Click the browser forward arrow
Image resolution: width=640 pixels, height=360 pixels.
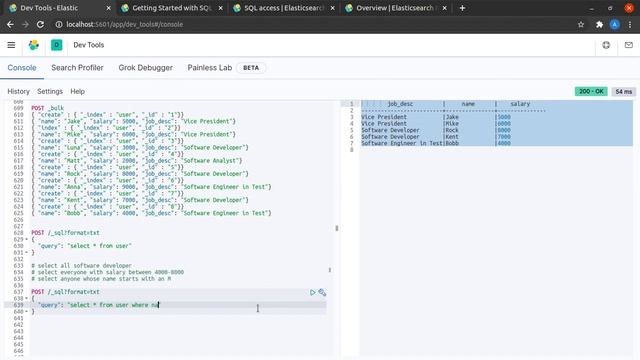click(x=25, y=24)
